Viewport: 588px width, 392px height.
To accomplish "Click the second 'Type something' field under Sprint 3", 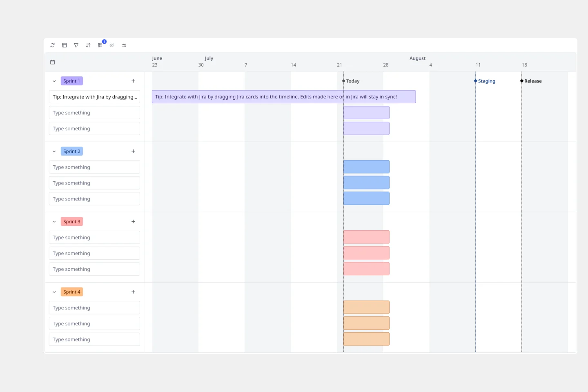I will (94, 253).
